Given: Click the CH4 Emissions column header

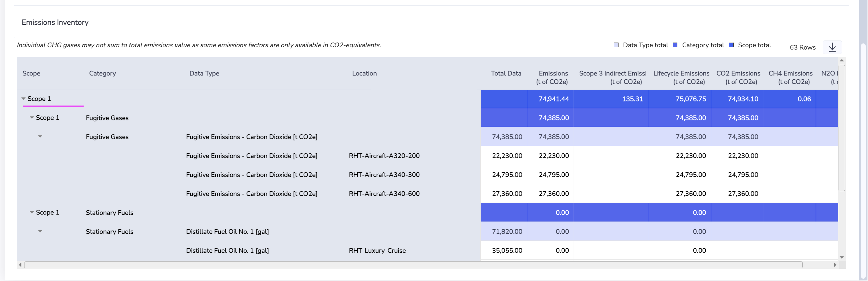Looking at the screenshot, I should (x=790, y=77).
